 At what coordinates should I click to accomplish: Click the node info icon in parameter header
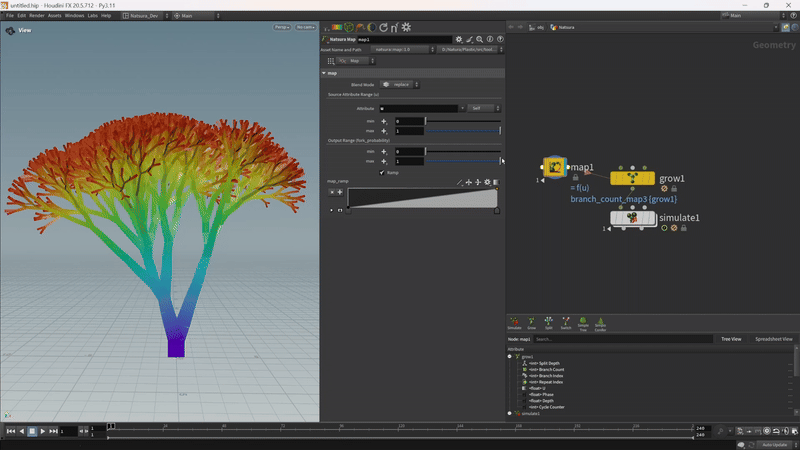[x=490, y=39]
